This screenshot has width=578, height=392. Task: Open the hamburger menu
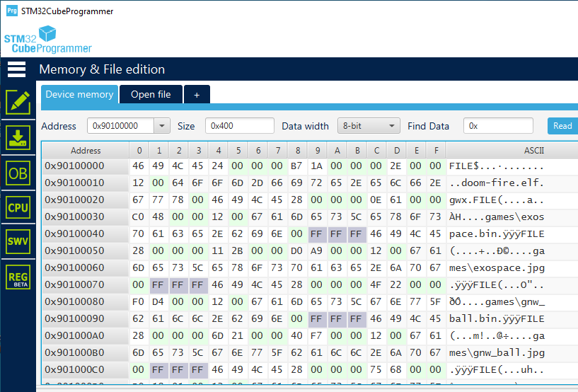16,69
